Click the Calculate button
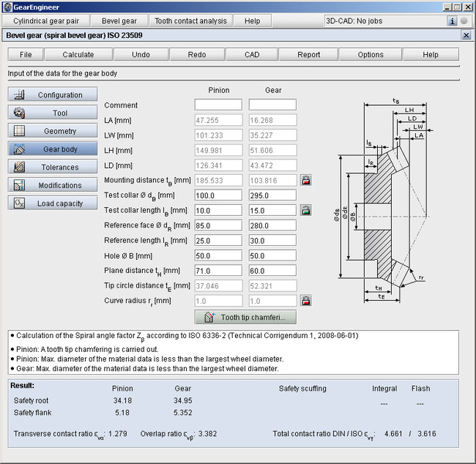 click(x=78, y=55)
